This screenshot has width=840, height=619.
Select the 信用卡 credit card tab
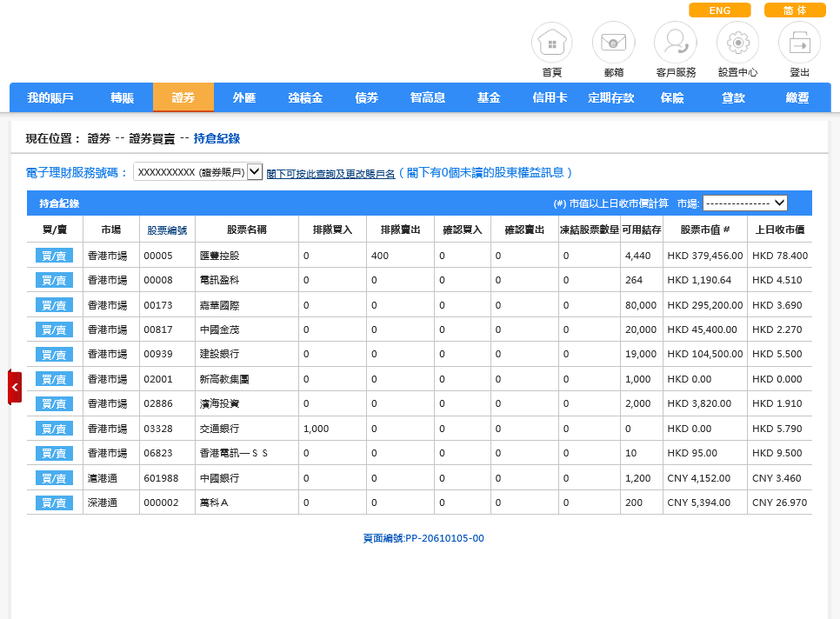tap(550, 98)
